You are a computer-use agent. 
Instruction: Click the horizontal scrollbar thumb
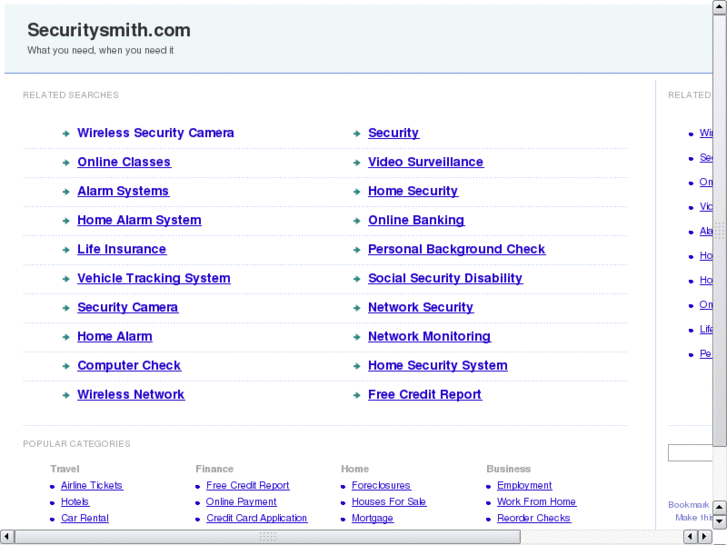[268, 537]
